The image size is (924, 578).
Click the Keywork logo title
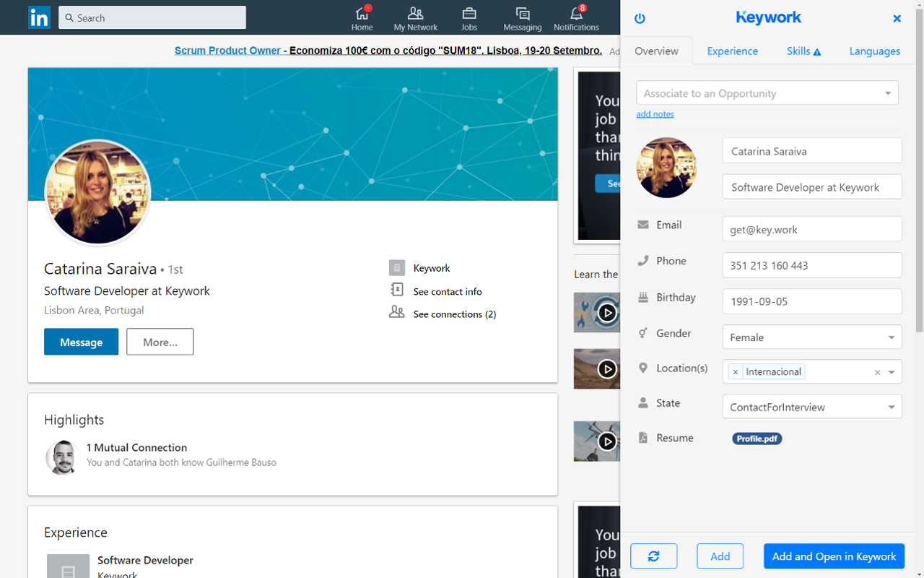click(x=769, y=17)
